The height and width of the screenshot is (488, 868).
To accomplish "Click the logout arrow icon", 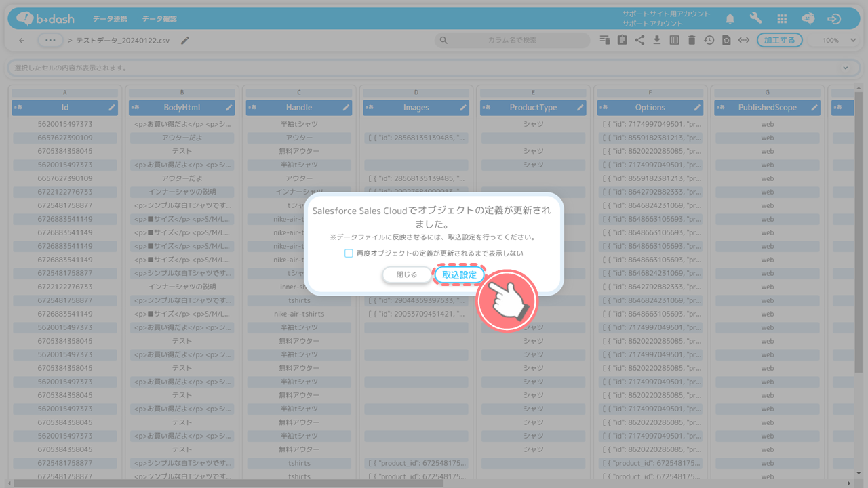I will tap(834, 19).
